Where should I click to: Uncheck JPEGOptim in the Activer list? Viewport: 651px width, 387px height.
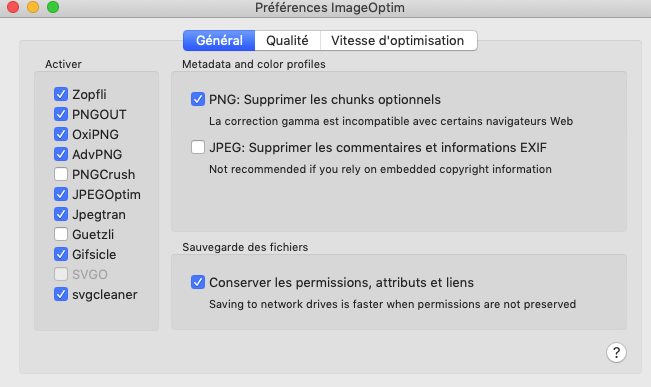tap(61, 194)
